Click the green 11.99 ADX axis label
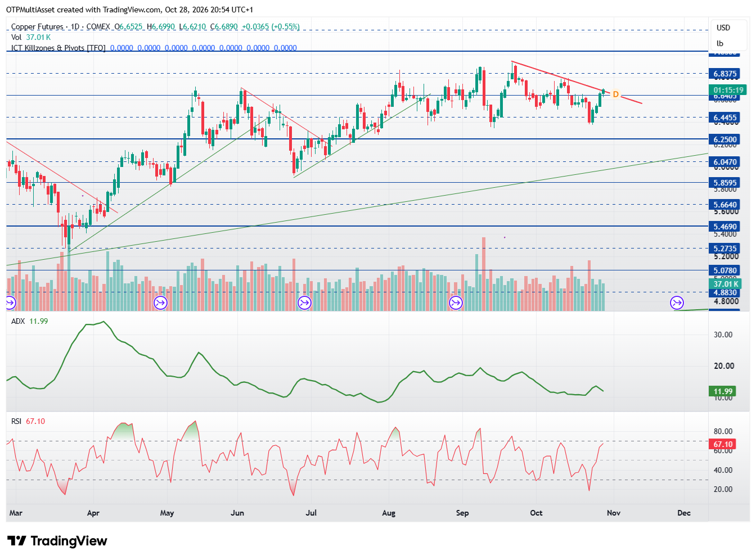The image size is (756, 560). pyautogui.click(x=723, y=391)
